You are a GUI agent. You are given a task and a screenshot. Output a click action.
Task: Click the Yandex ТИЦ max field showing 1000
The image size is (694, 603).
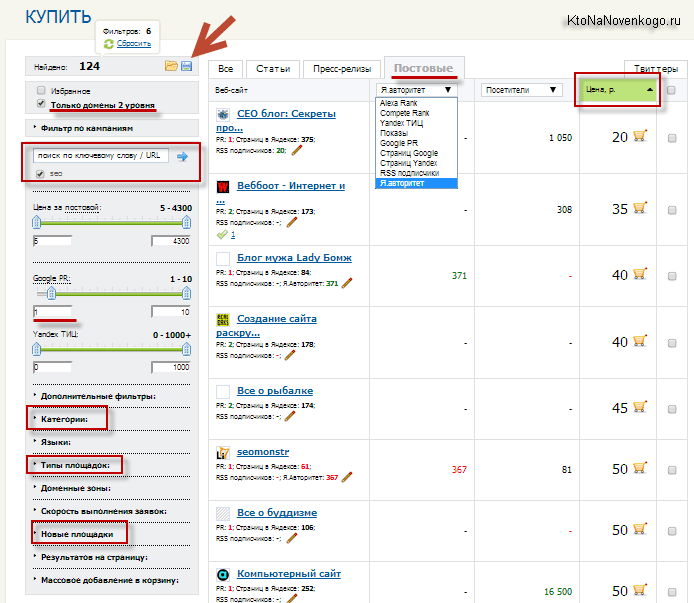tap(171, 367)
